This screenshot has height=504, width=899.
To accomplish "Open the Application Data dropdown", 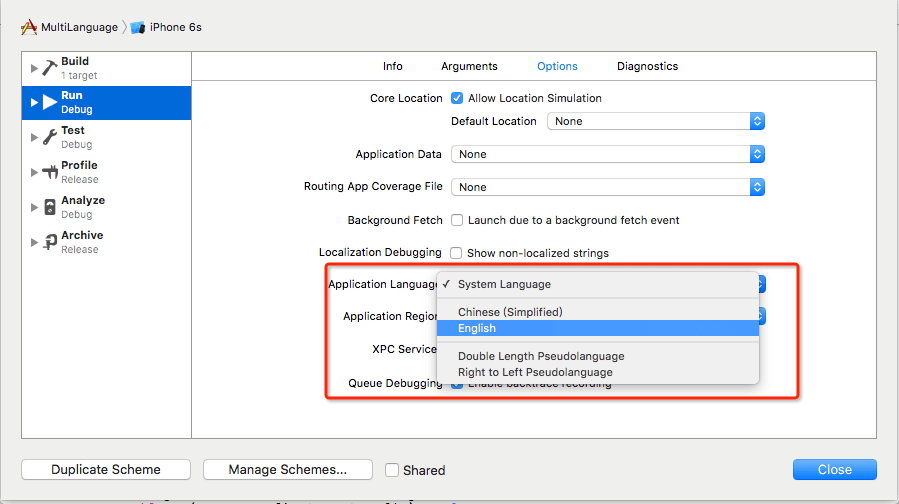I will pyautogui.click(x=608, y=154).
